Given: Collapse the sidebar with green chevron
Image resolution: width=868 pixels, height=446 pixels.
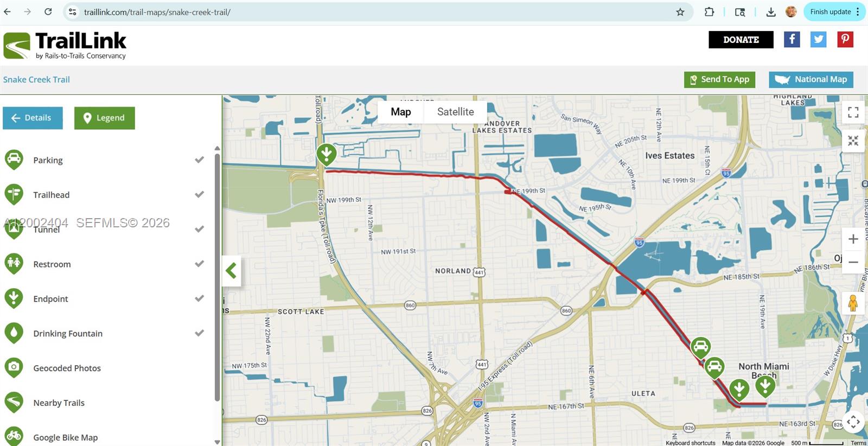Looking at the screenshot, I should (x=232, y=270).
